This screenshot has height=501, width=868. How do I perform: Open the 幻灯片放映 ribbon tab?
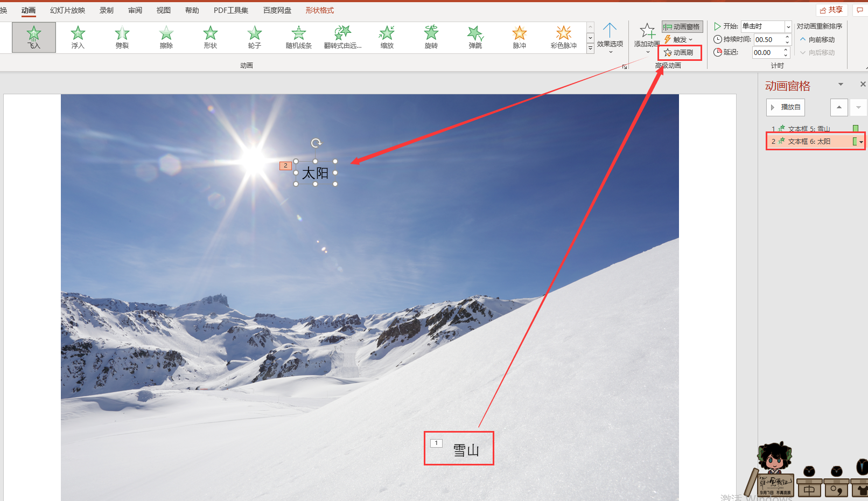coord(68,10)
